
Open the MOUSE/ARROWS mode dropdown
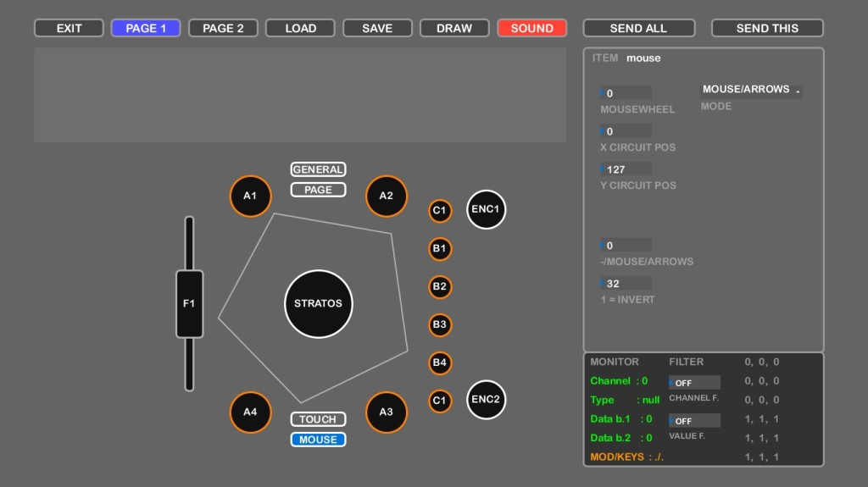751,90
